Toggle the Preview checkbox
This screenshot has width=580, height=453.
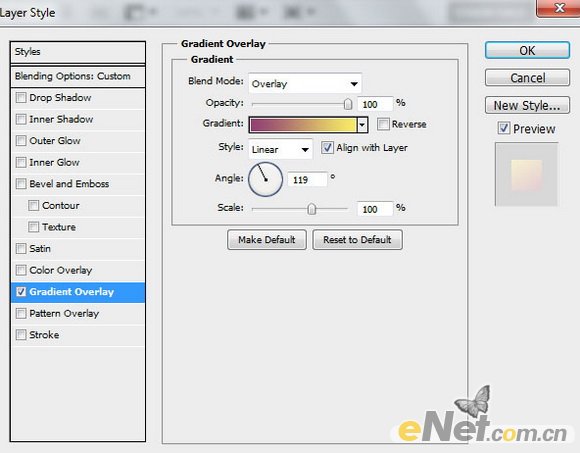coord(504,128)
